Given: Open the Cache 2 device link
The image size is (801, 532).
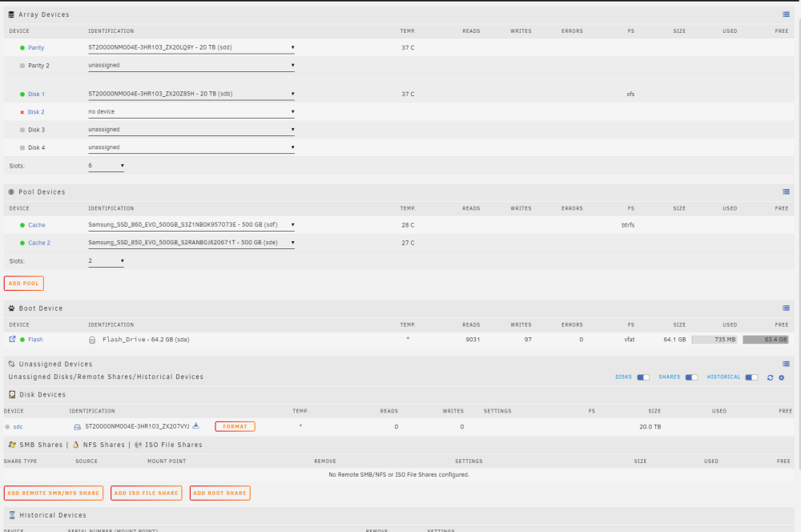Looking at the screenshot, I should click(39, 243).
